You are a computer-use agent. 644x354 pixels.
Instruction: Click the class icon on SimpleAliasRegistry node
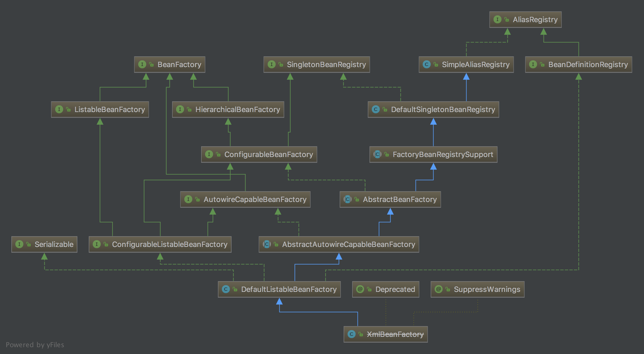(x=427, y=64)
